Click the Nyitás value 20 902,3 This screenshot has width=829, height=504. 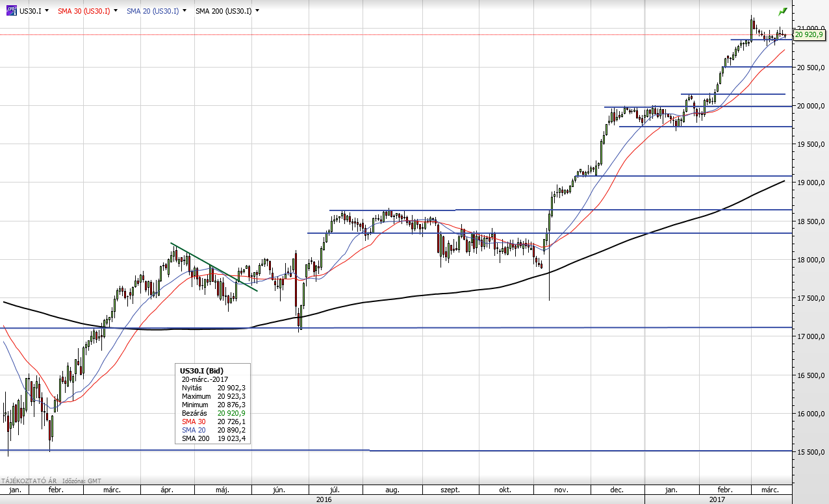(x=231, y=388)
